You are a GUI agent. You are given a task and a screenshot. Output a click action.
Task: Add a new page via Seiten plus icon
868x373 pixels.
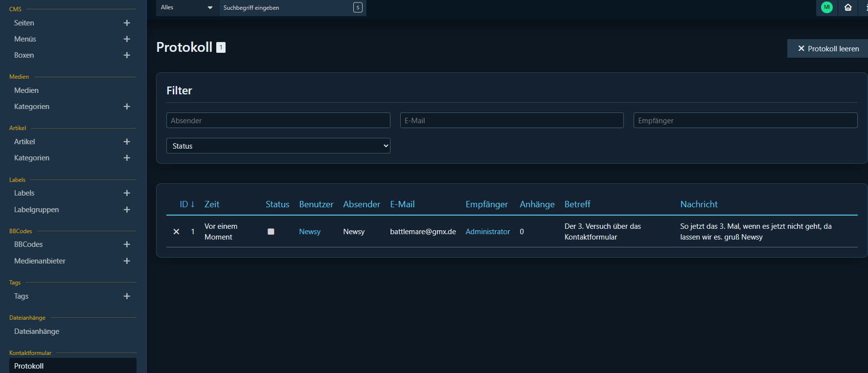click(x=127, y=23)
